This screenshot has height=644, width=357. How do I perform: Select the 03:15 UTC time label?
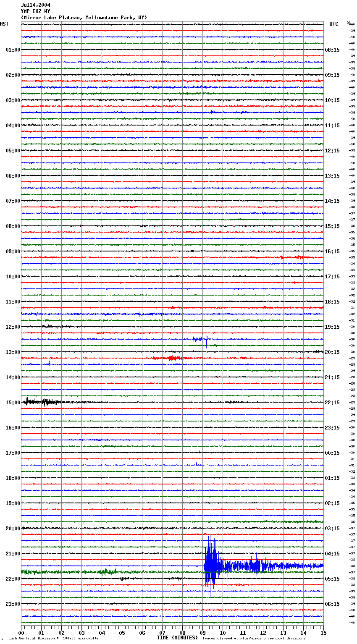(x=332, y=529)
